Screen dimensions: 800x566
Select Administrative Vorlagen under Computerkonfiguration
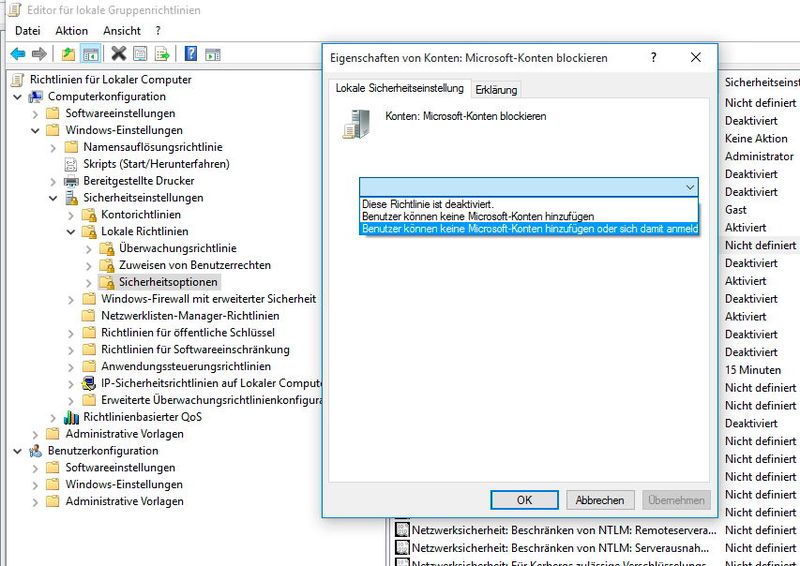(x=124, y=434)
